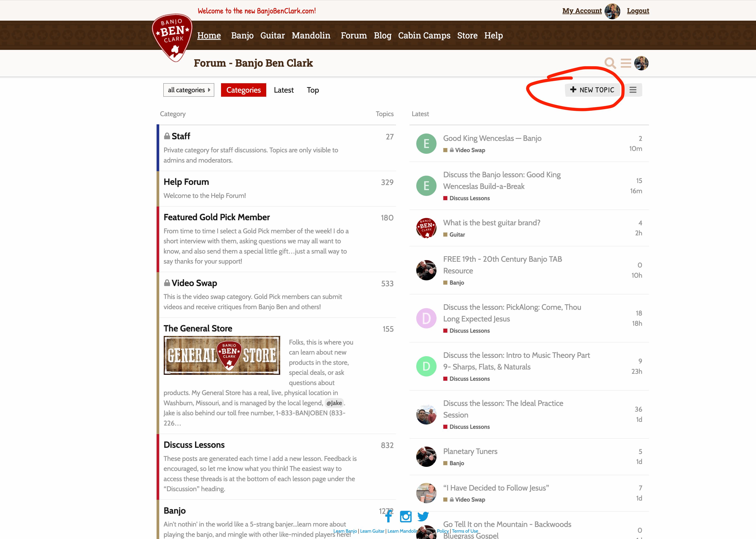756x539 pixels.
Task: Click the green E avatar on Good King Wenceslas
Action: (426, 143)
